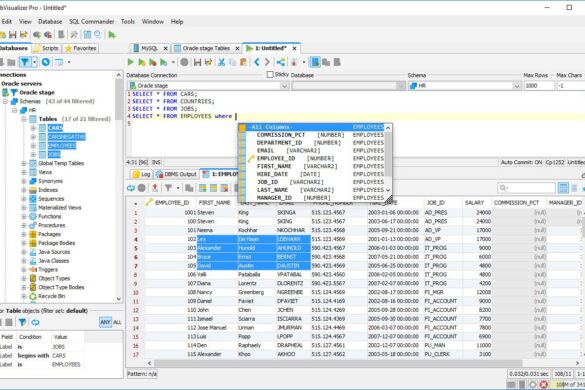
Task: Open the Schema dropdown showing HR
Action: click(x=464, y=86)
